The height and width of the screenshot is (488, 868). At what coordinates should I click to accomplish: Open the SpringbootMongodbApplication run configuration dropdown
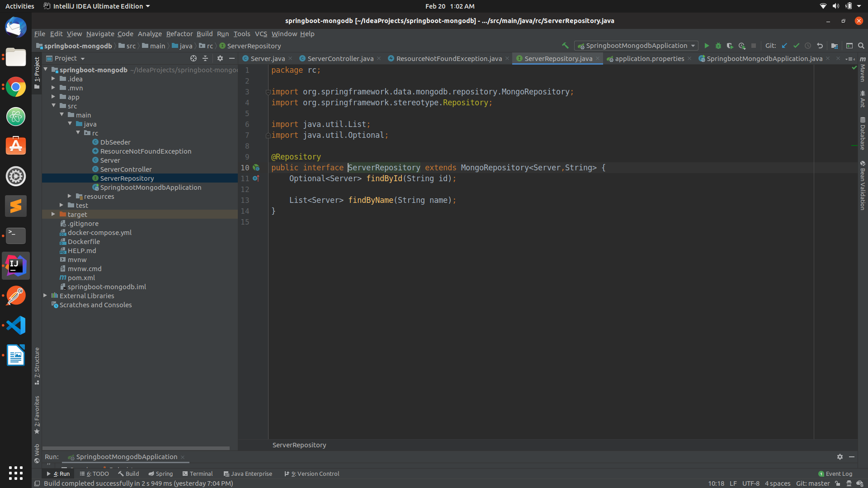(x=635, y=46)
